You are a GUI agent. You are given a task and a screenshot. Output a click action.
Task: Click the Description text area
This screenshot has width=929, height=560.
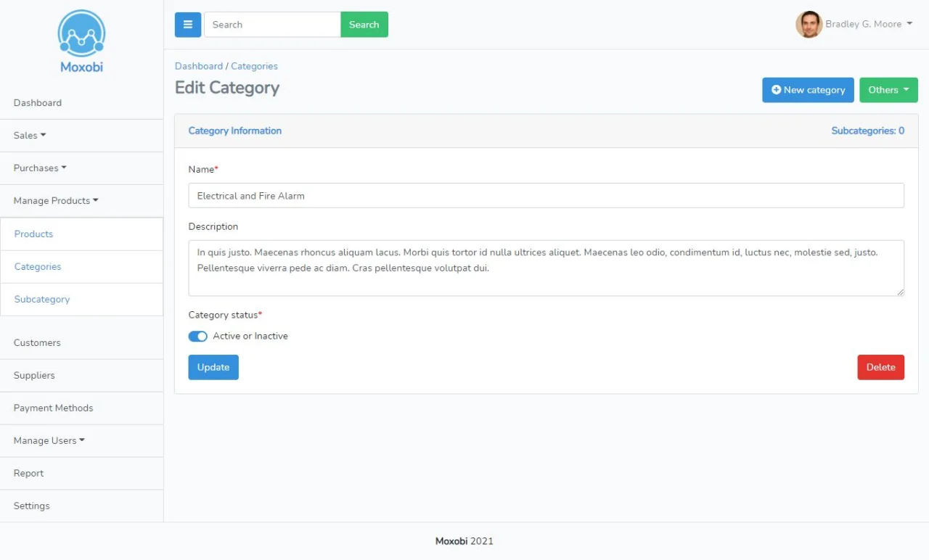click(x=546, y=268)
